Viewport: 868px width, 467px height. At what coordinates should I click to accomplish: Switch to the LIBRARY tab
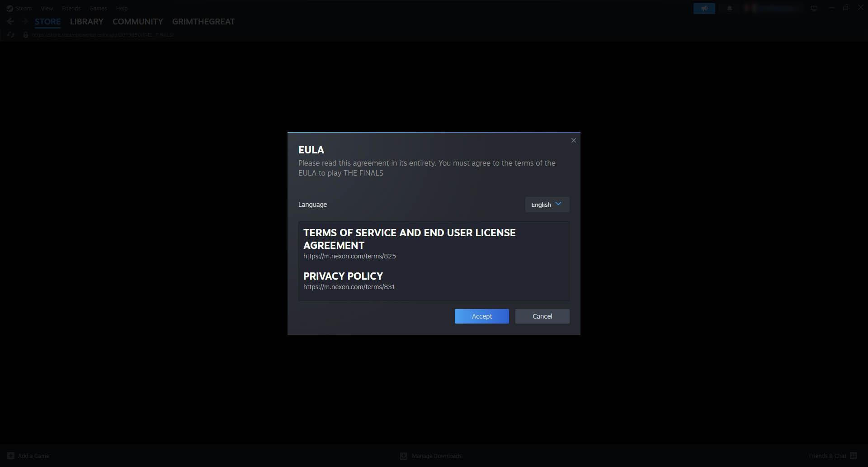[x=86, y=22]
